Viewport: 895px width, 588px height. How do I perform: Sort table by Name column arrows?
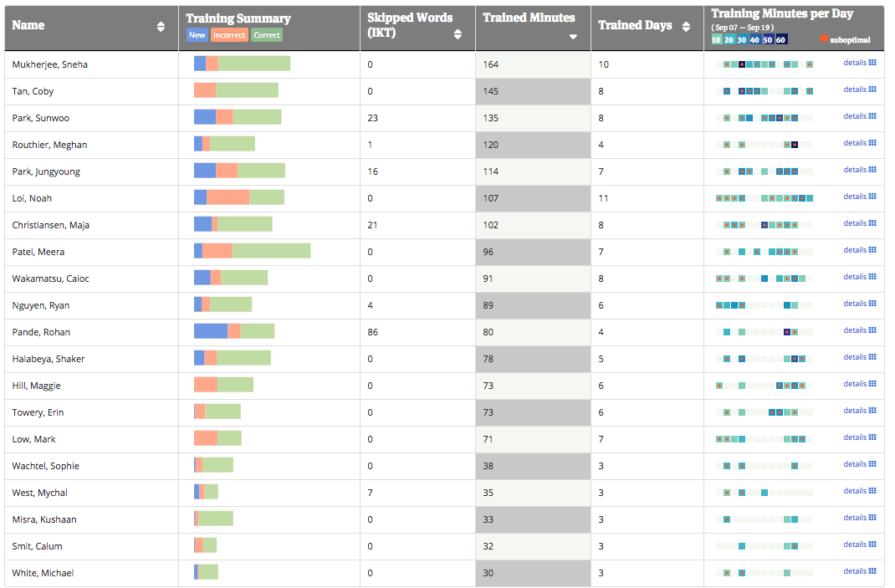[161, 27]
